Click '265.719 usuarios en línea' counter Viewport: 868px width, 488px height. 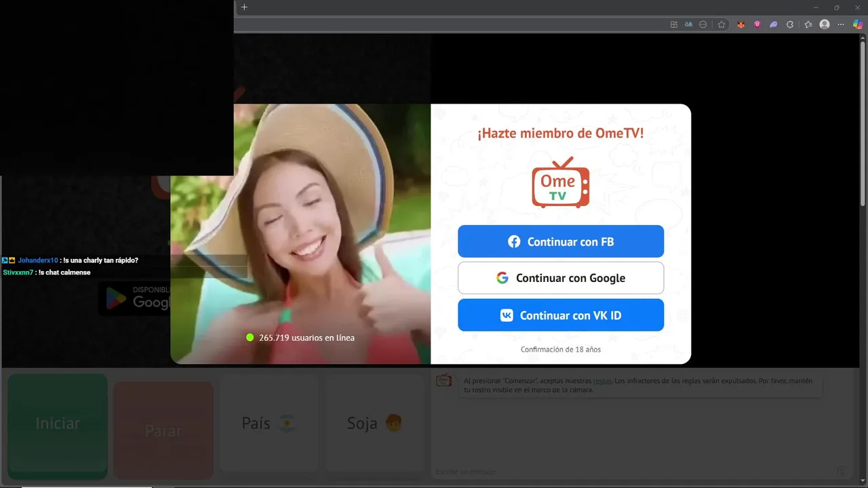click(x=307, y=338)
